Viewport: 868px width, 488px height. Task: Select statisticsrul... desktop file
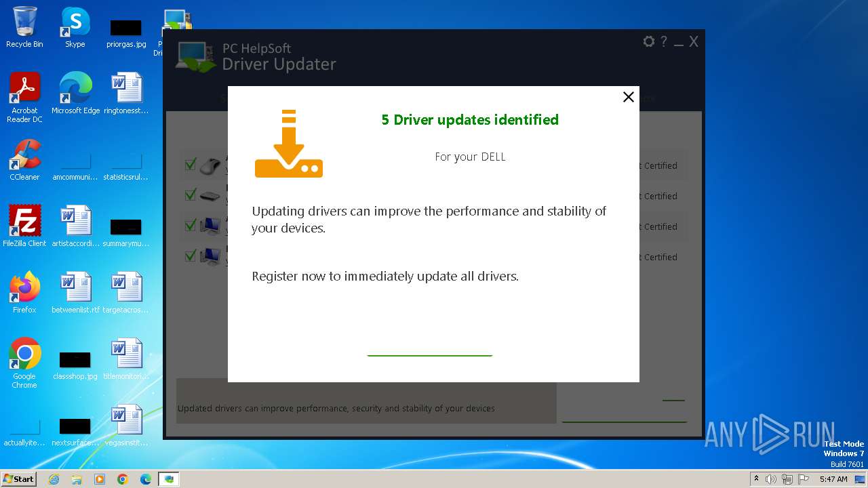point(126,167)
